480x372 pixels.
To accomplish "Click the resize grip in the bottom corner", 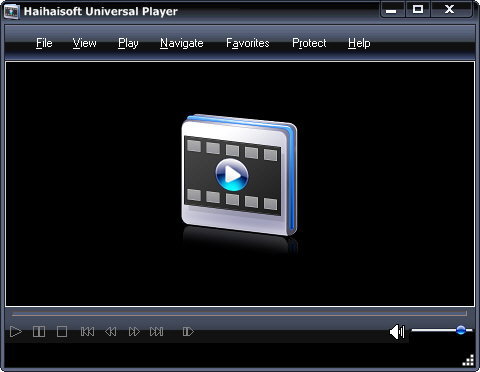I will pyautogui.click(x=468, y=360).
